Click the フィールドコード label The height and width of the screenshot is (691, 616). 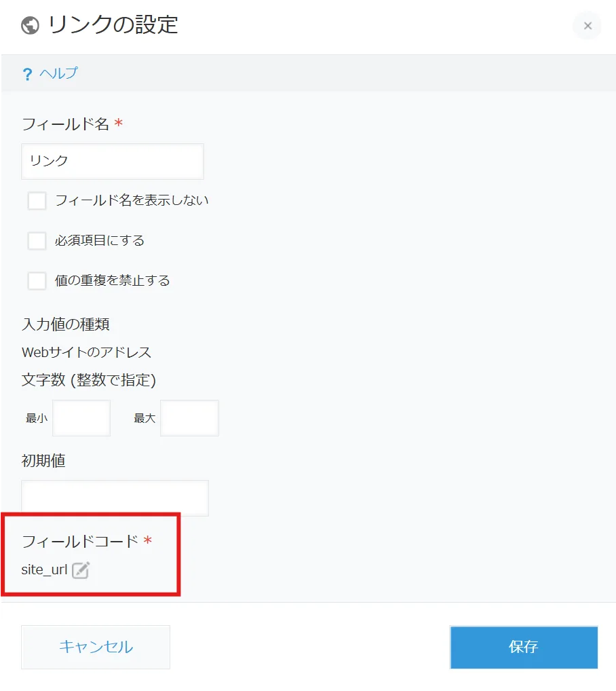pyautogui.click(x=80, y=541)
